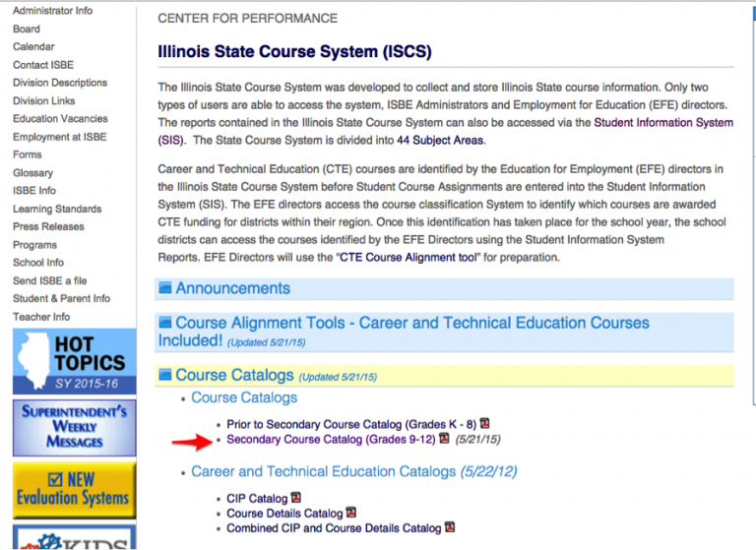
Task: Click the New Evaluation Systems banner
Action: [x=74, y=489]
